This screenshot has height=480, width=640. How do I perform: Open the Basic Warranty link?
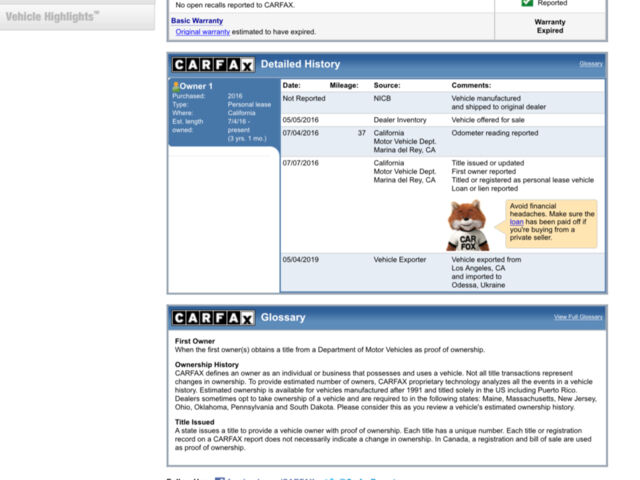(197, 20)
